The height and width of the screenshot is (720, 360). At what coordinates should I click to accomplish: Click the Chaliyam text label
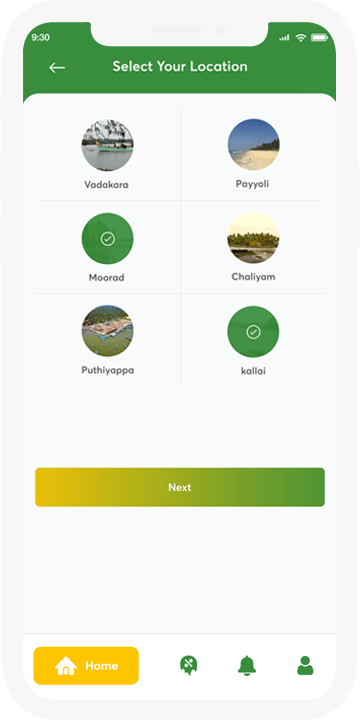pyautogui.click(x=253, y=277)
